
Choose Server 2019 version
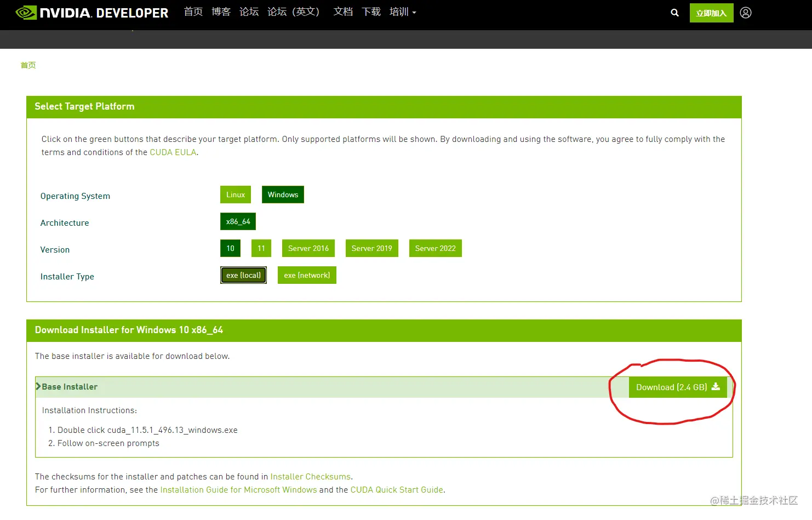372,248
